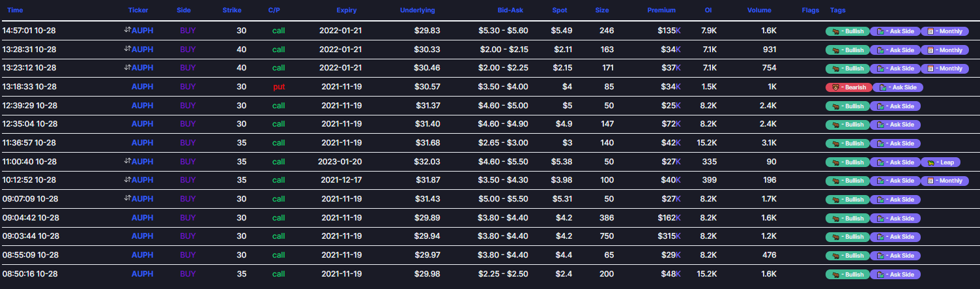Image resolution: width=980 pixels, height=289 pixels.
Task: Click the Leap tag in 2023-01-20 row
Action: click(942, 162)
